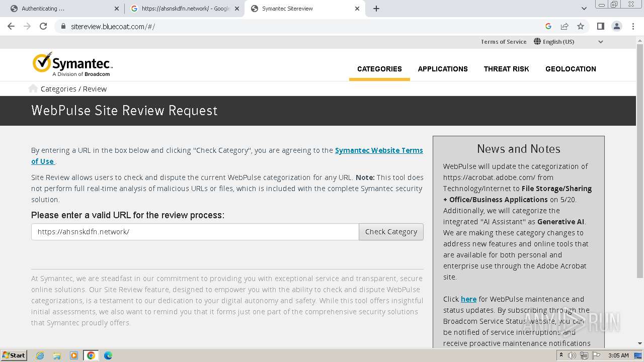View site info via the padlock icon
Image resolution: width=644 pixels, height=362 pixels.
63,26
